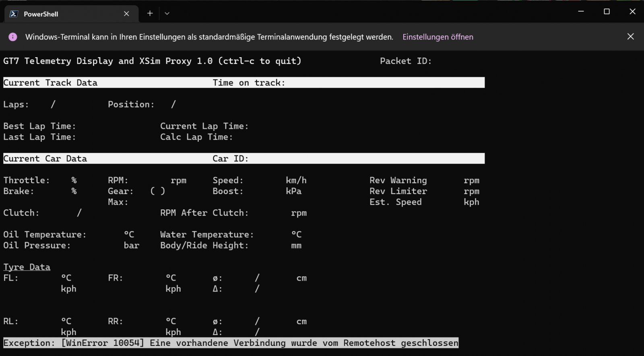Open a new terminal tab

(150, 13)
